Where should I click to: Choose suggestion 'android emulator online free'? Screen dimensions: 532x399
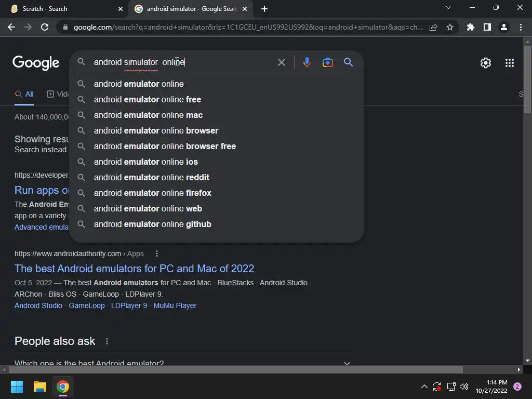pyautogui.click(x=217, y=99)
